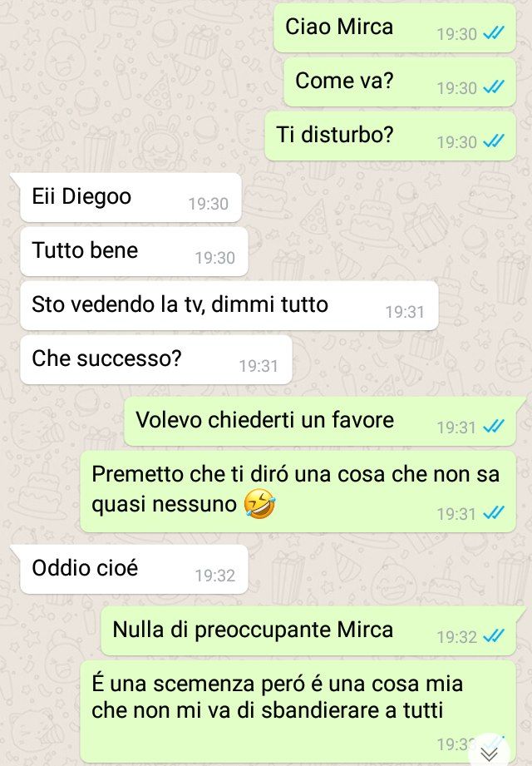Select 'Sto vedendo la tv, dimmi tutto' message
The width and height of the screenshot is (532, 766).
click(x=229, y=305)
